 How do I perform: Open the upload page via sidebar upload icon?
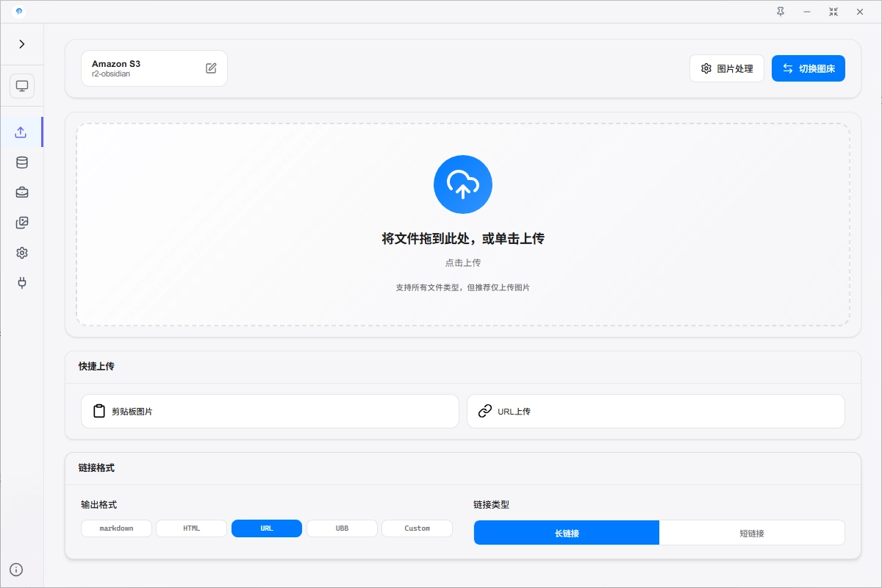[x=22, y=132]
